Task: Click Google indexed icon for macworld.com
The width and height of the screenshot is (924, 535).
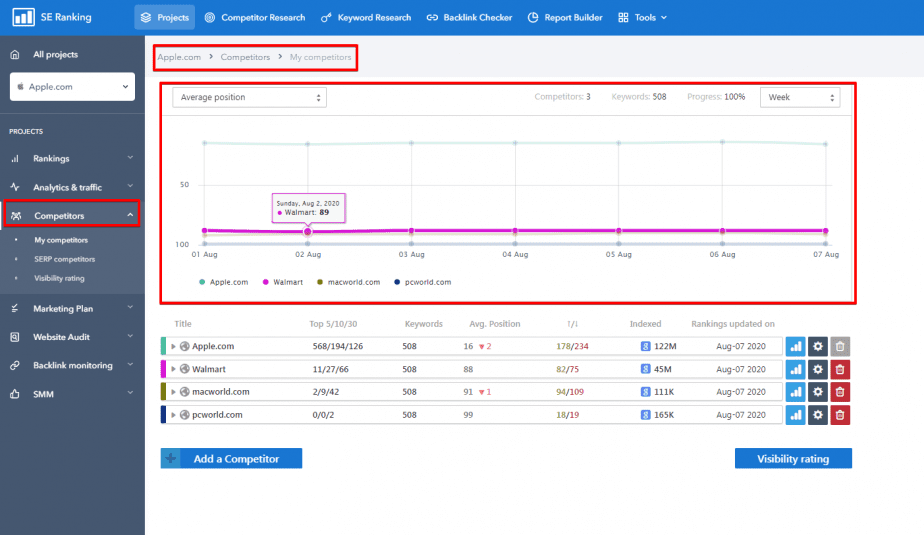Action: point(645,392)
